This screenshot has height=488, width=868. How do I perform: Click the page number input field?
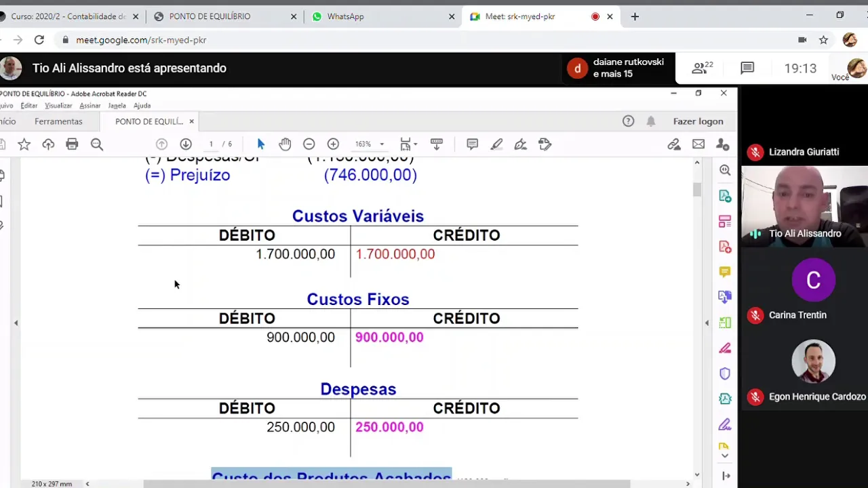tap(211, 144)
